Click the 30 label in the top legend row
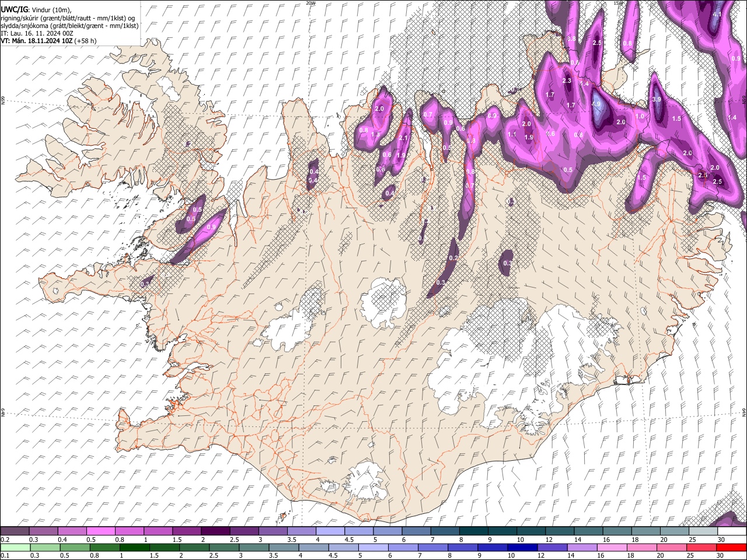The height and width of the screenshot is (560, 747). point(721,540)
